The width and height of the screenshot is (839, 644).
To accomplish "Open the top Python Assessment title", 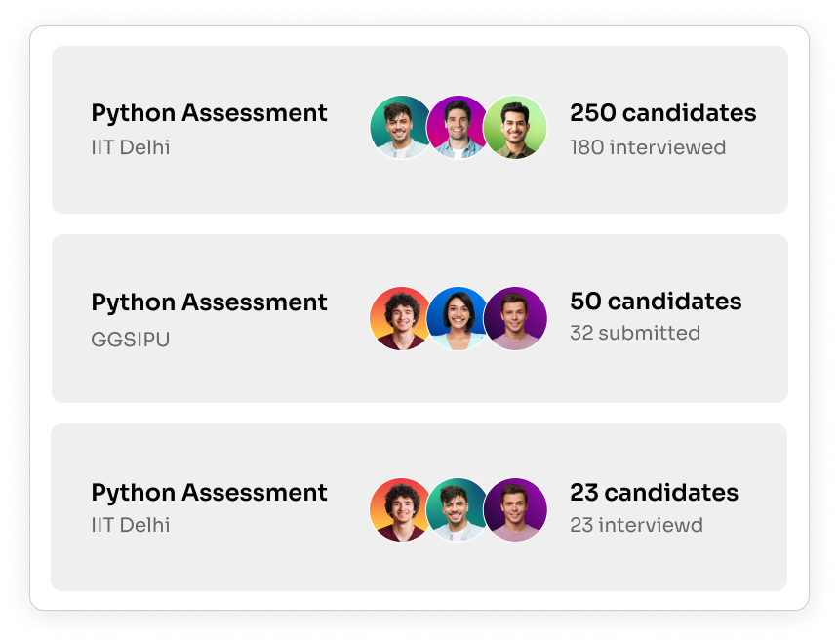I will coord(209,113).
